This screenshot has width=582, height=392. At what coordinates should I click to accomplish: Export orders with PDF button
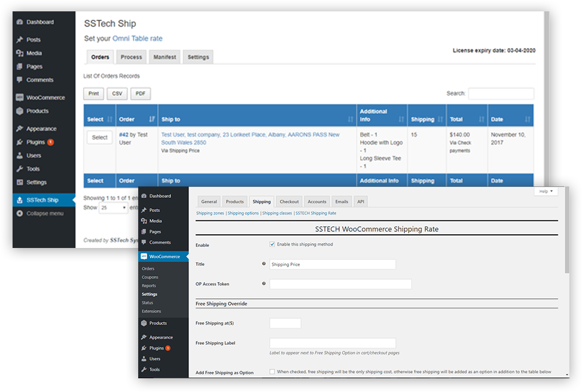141,93
